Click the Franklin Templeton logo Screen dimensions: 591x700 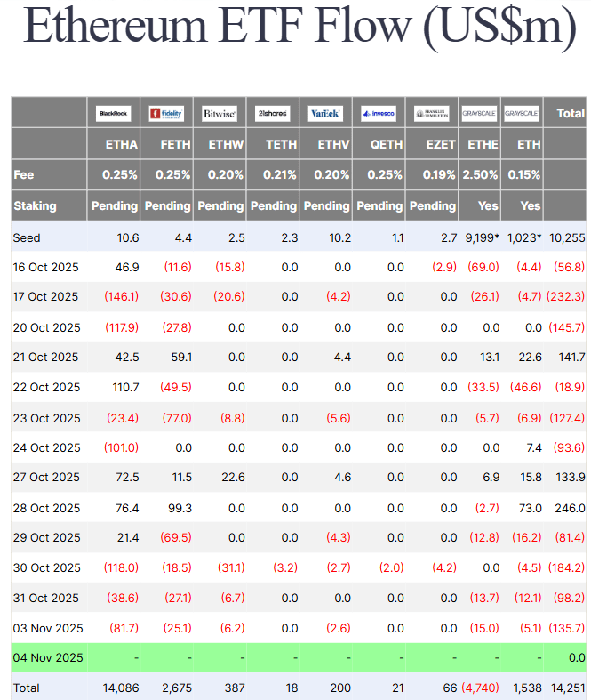432,114
